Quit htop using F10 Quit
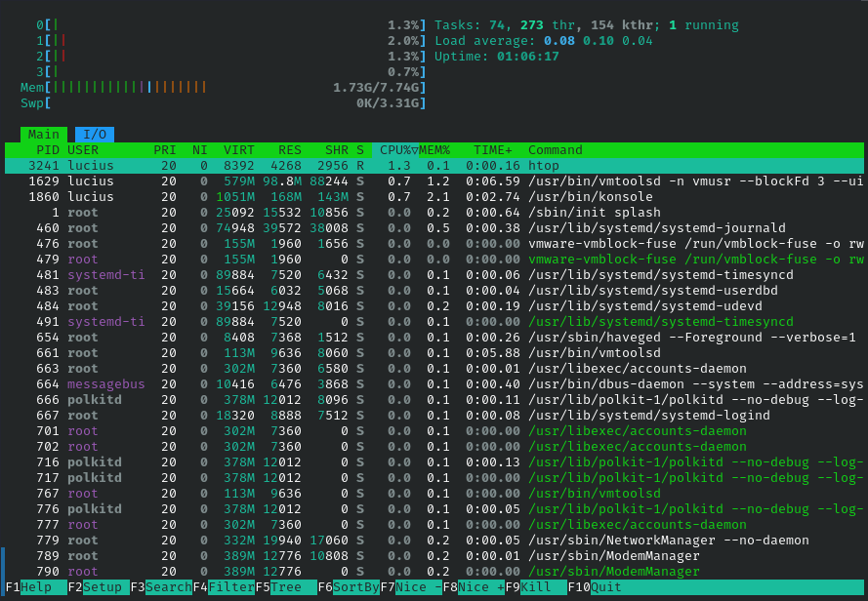 click(605, 587)
